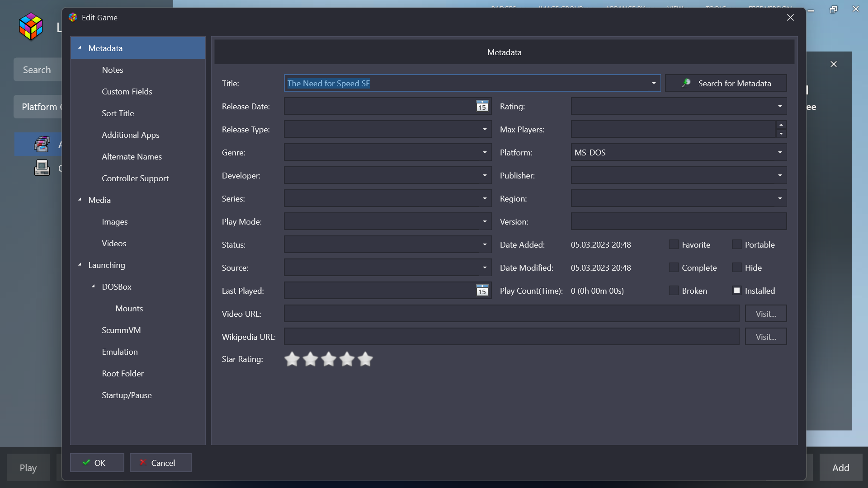The width and height of the screenshot is (868, 488).
Task: Select the single computer platform icon
Action: [42, 168]
